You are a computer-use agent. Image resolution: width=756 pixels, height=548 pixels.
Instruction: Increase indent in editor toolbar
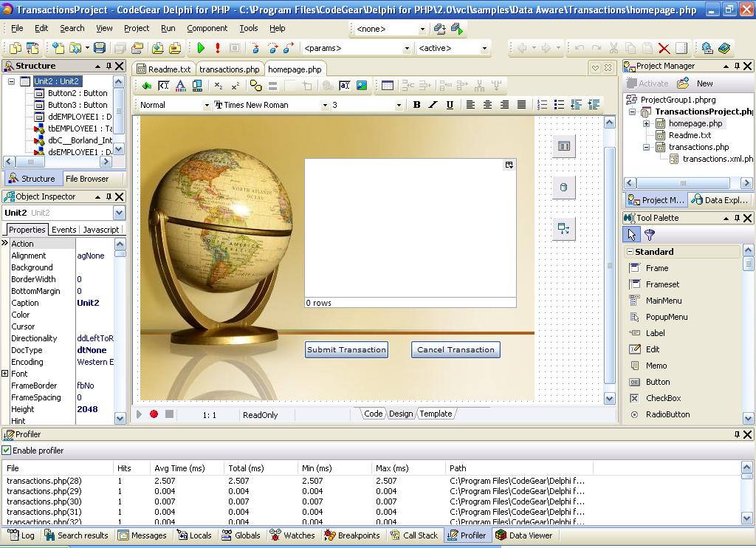click(594, 105)
